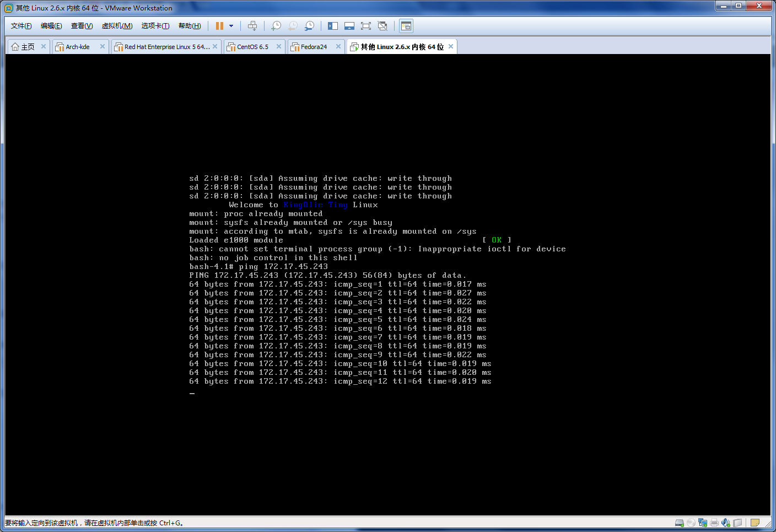
Task: Click the USB device status icon
Action: tap(737, 523)
